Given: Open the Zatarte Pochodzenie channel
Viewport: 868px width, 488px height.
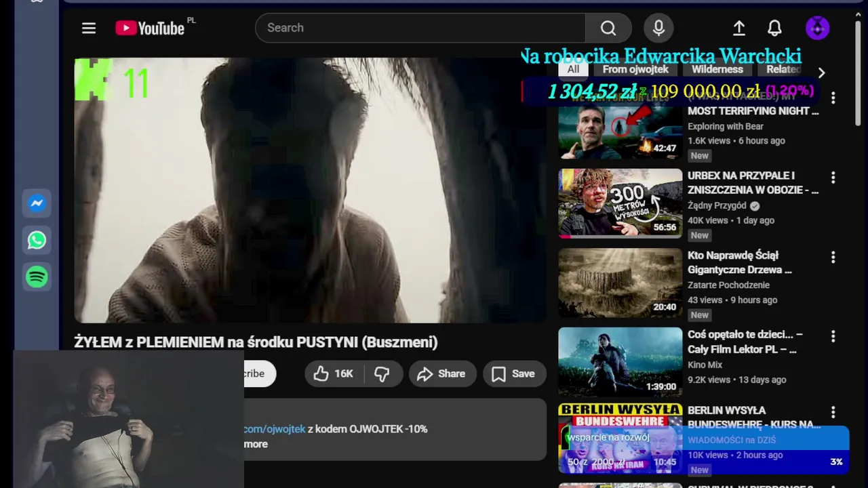Looking at the screenshot, I should (728, 285).
